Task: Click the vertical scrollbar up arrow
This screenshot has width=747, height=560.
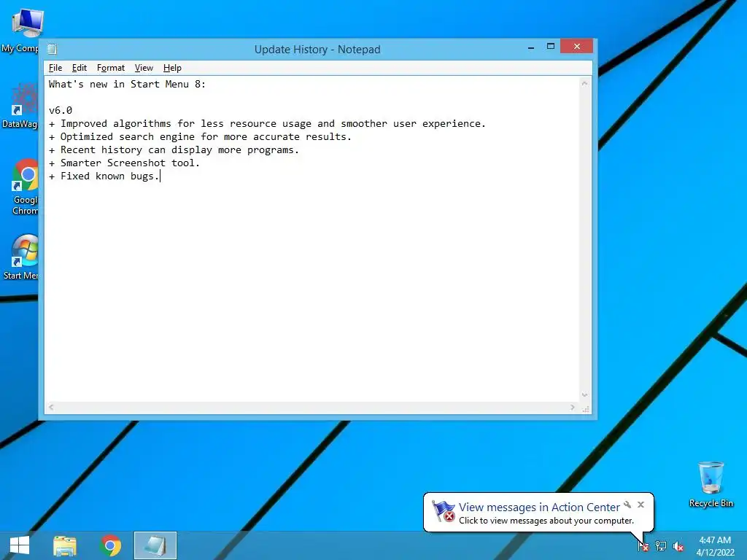Action: (x=584, y=84)
